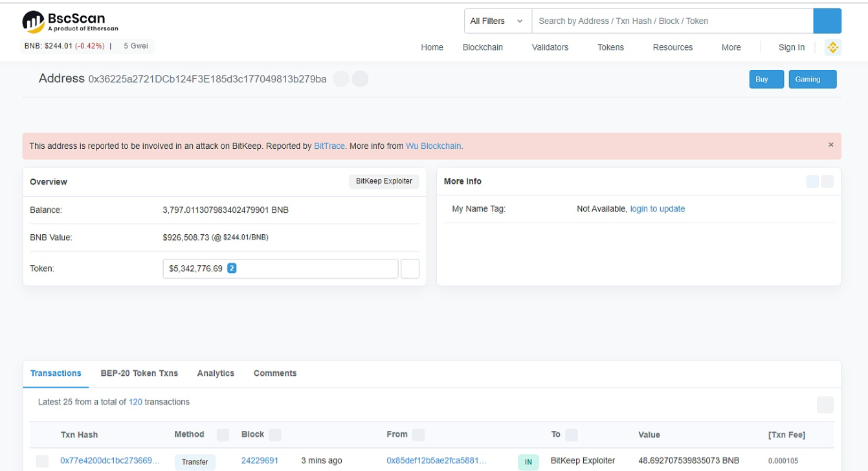868x471 pixels.
Task: Click the preview icon before the first txn hash
Action: click(x=42, y=461)
